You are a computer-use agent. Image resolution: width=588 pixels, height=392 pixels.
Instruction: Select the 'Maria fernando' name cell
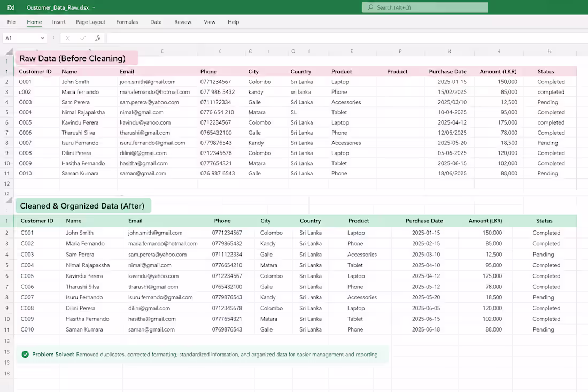pyautogui.click(x=80, y=92)
